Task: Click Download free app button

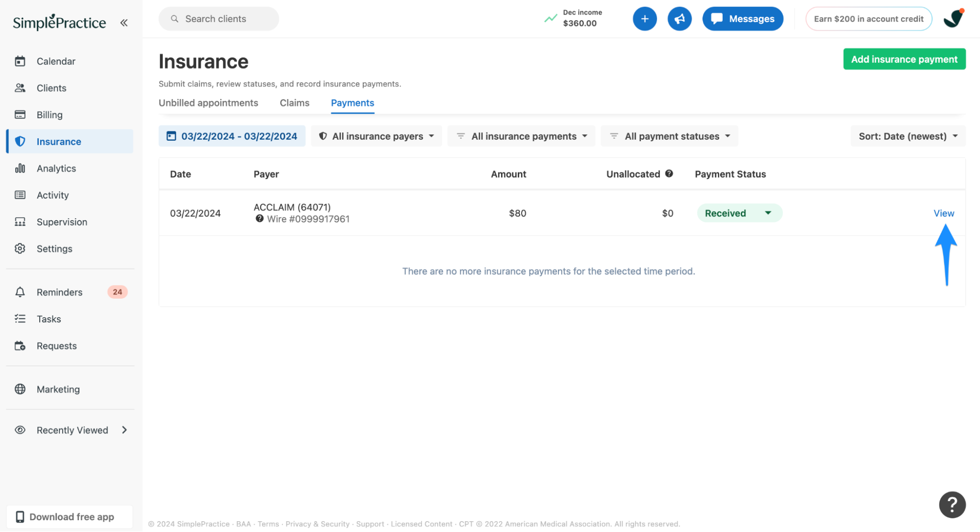Action: [70, 517]
